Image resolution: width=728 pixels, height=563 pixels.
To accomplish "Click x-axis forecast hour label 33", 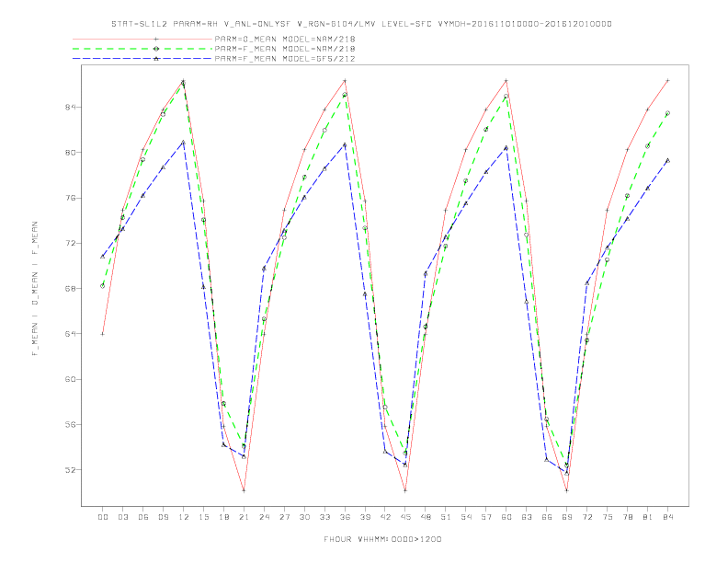I will (324, 517).
